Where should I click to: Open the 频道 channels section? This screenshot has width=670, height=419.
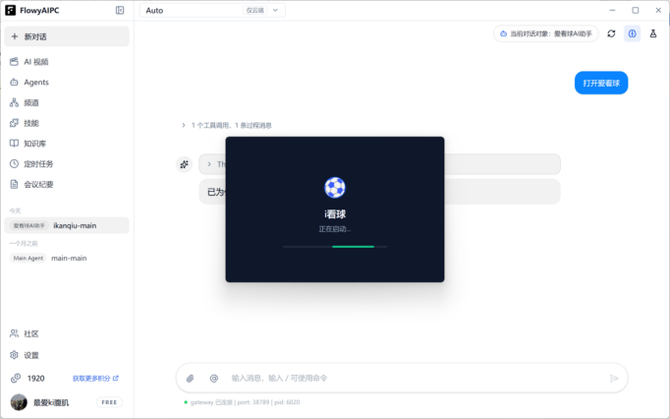[67, 103]
